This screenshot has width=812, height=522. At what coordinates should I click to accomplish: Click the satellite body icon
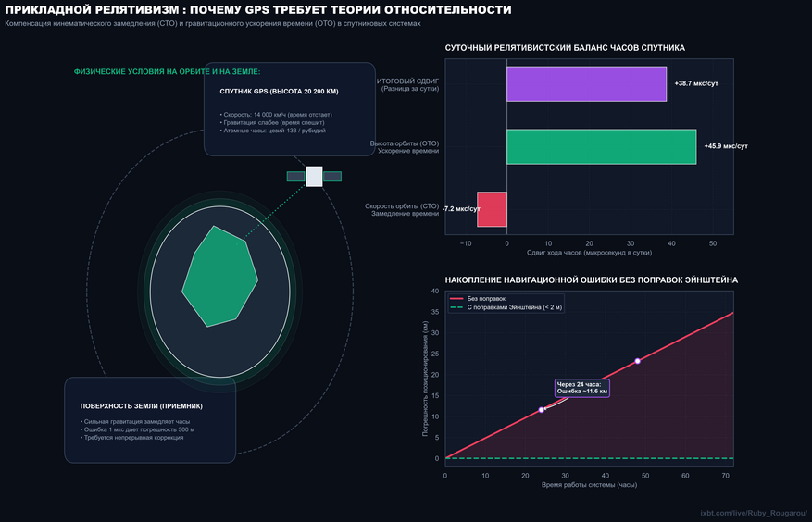(314, 176)
